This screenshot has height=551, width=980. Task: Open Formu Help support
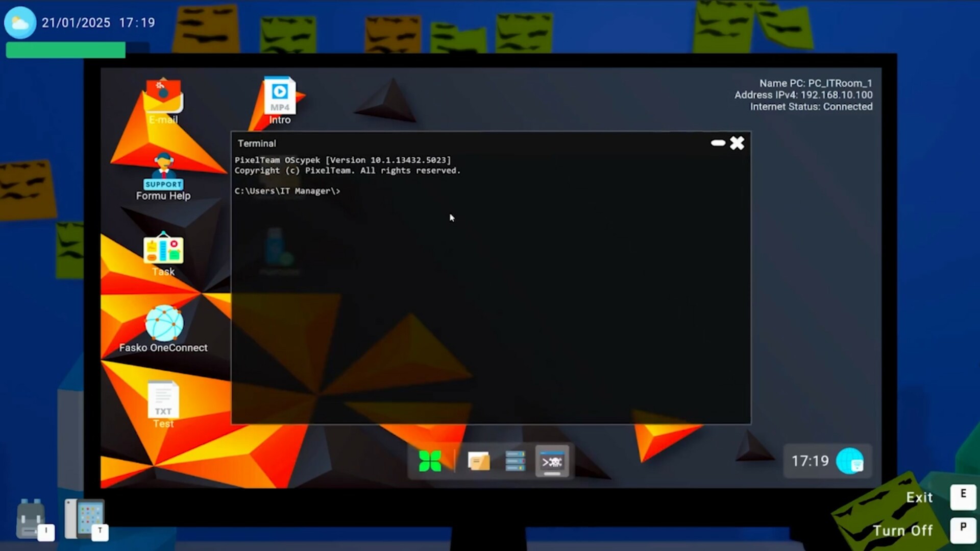click(x=163, y=176)
